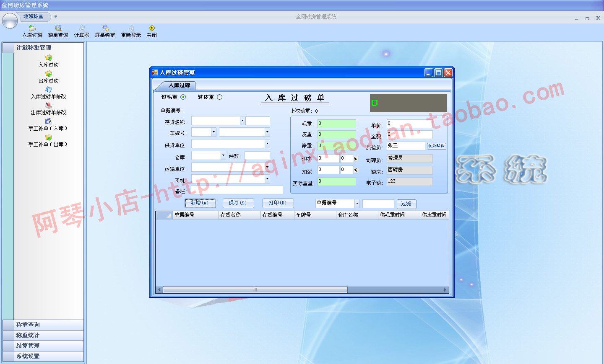Open 出库过磅 in the sidebar
Image resolution: width=604 pixels, height=364 pixels.
click(49, 77)
